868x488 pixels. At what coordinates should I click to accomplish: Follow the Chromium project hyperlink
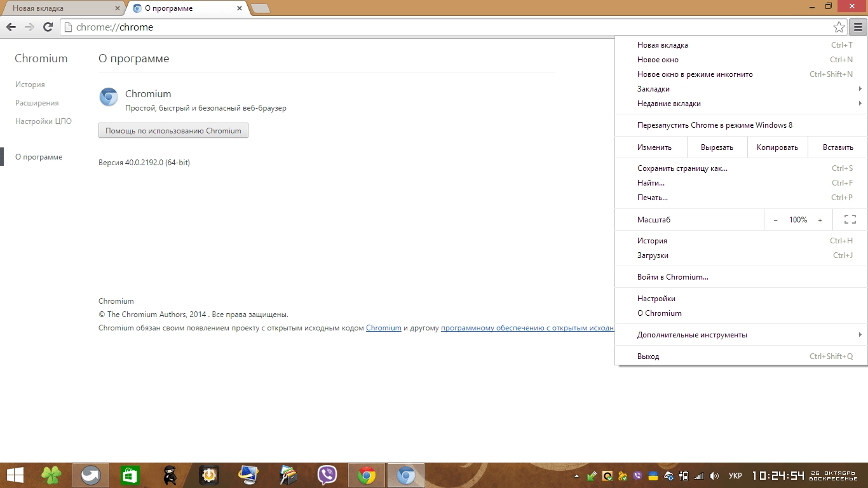[384, 328]
